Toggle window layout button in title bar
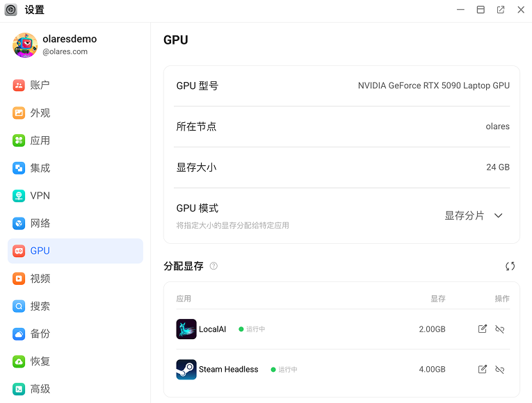This screenshot has width=532, height=403. tap(481, 10)
